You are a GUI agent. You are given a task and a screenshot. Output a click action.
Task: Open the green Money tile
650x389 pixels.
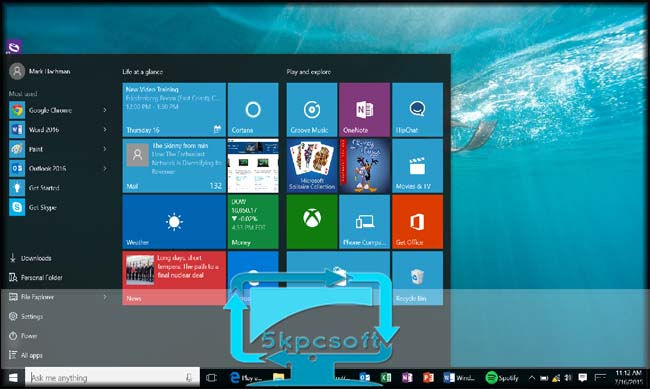click(253, 222)
